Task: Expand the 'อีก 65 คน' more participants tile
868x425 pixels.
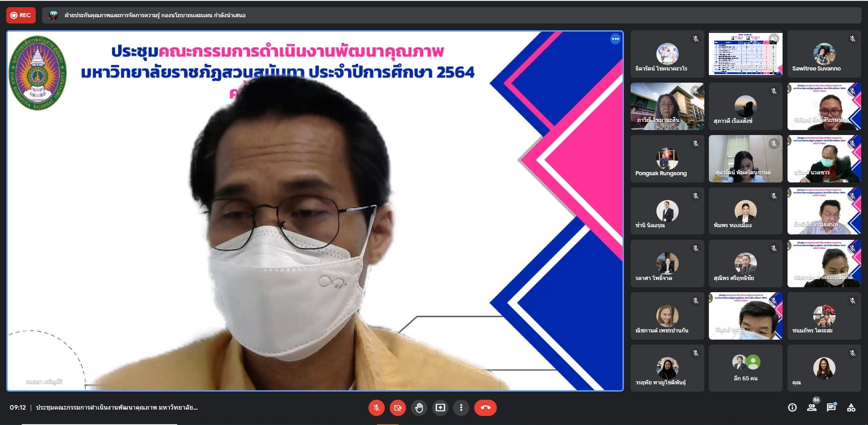Action: coord(745,368)
